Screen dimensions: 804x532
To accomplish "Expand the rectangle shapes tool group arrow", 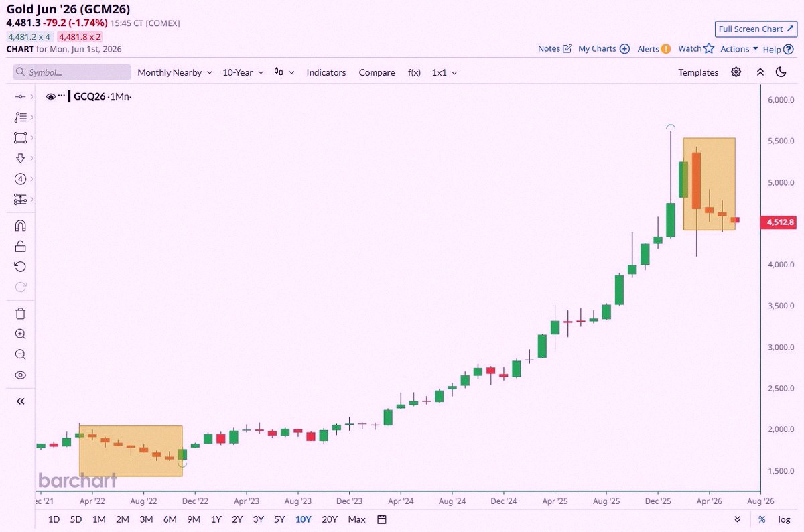I will point(31,138).
